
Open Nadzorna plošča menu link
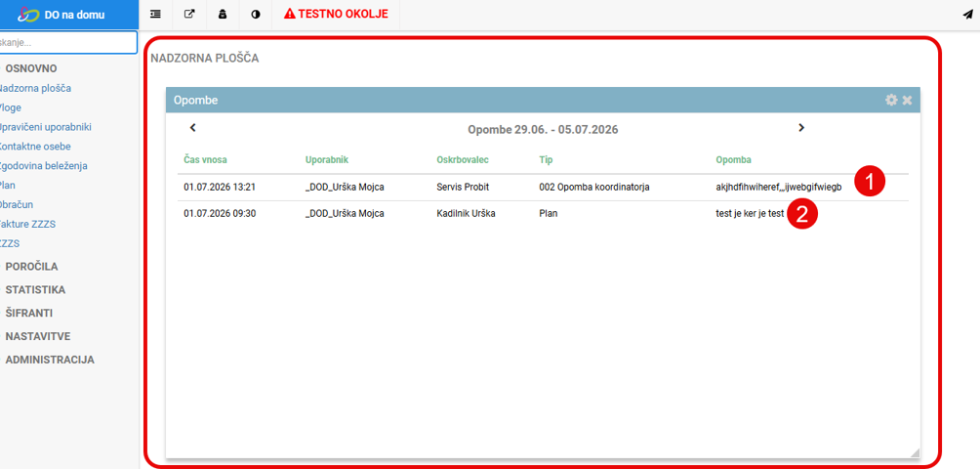(34, 88)
